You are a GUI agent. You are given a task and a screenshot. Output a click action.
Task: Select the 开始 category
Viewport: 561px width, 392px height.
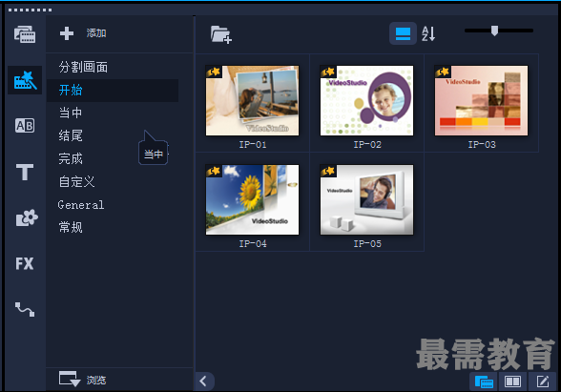[x=113, y=90]
